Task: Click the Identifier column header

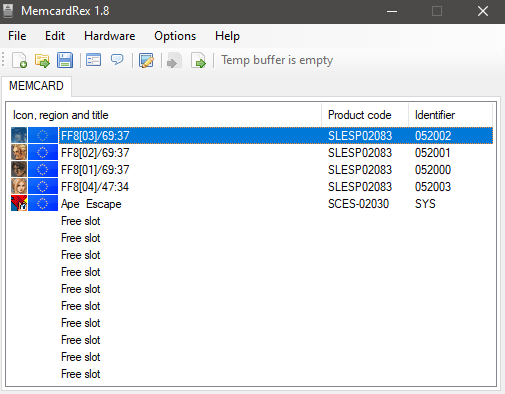Action: click(450, 115)
